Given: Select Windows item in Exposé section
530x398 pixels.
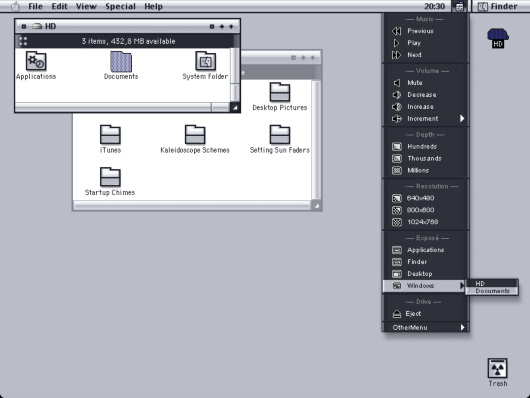Looking at the screenshot, I should coord(425,286).
